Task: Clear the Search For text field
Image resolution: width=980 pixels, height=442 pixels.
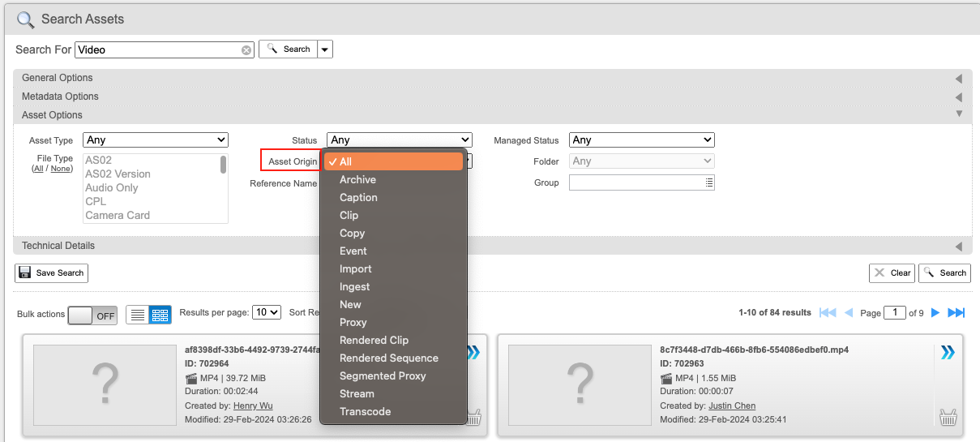Action: click(246, 50)
